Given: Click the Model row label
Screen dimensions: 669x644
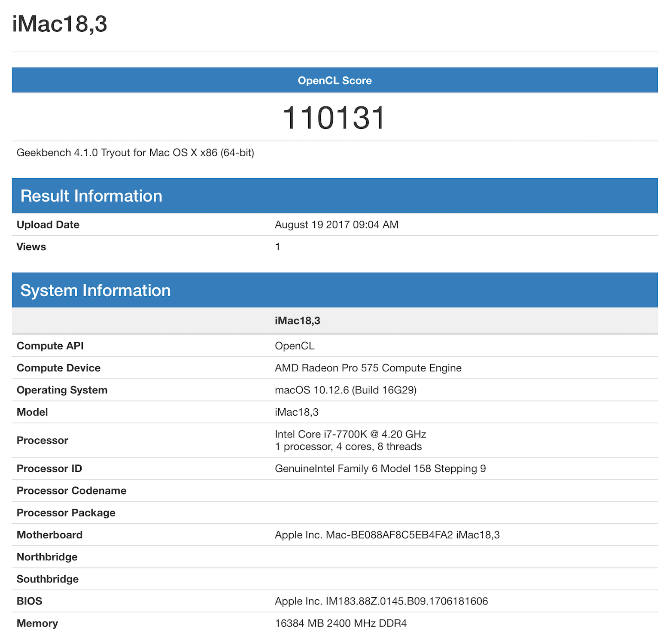Looking at the screenshot, I should (x=32, y=412).
